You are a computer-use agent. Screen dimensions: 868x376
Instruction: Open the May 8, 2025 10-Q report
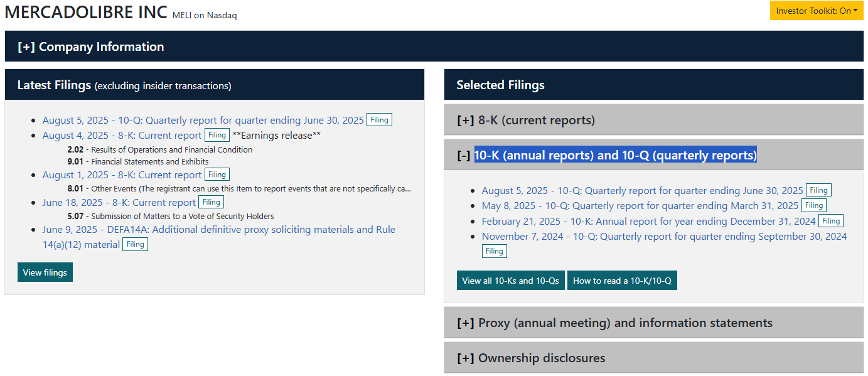(634, 205)
